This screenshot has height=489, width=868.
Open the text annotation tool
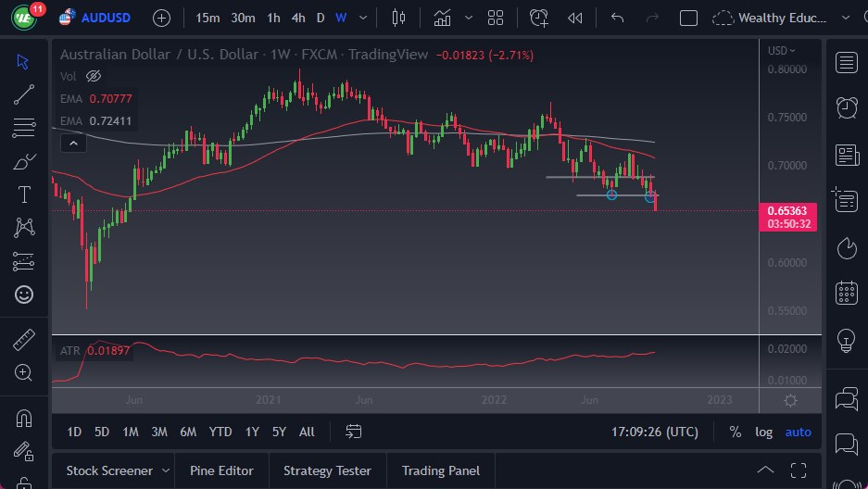24,194
